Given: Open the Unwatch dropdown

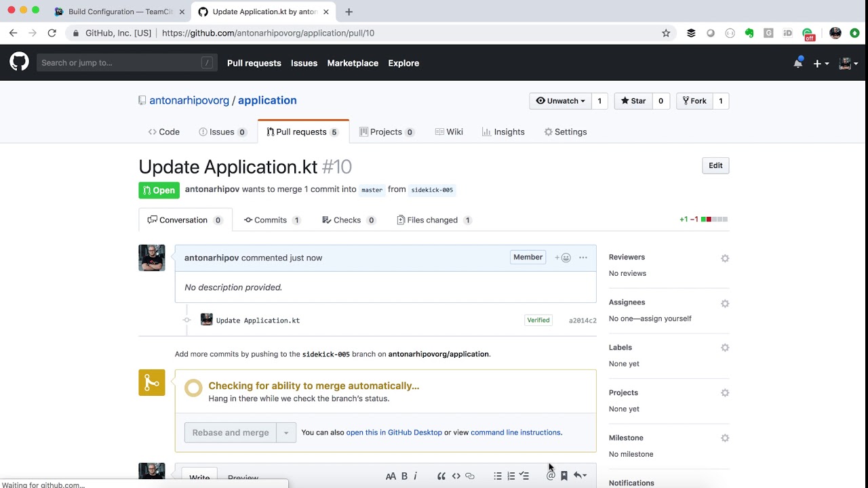Looking at the screenshot, I should point(560,101).
